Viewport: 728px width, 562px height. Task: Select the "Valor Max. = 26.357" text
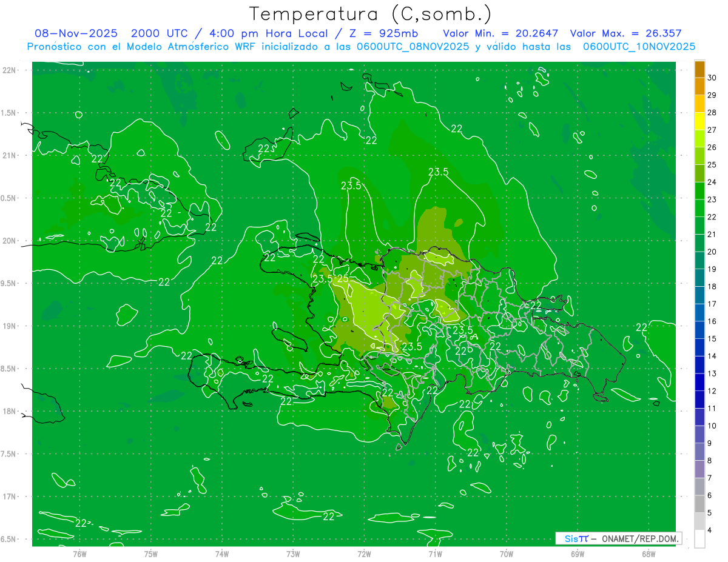[626, 33]
